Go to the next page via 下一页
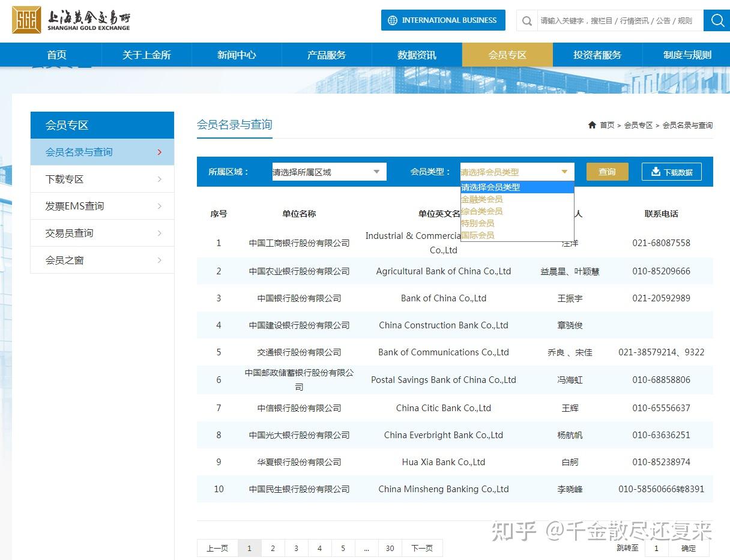 (x=422, y=547)
